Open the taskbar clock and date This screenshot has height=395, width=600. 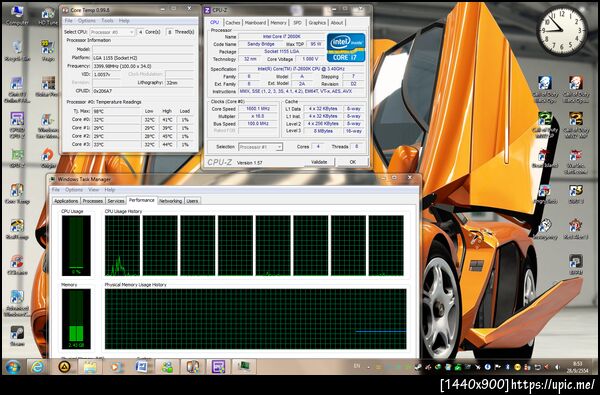578,367
